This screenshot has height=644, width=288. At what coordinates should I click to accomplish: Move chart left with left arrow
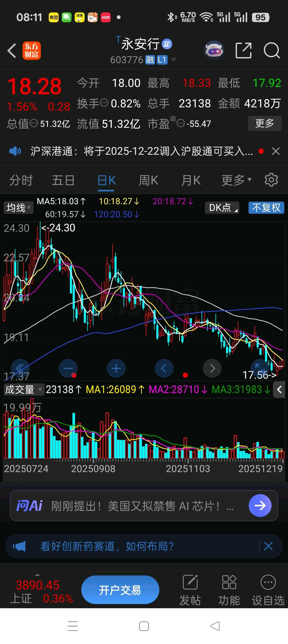pyautogui.click(x=164, y=368)
